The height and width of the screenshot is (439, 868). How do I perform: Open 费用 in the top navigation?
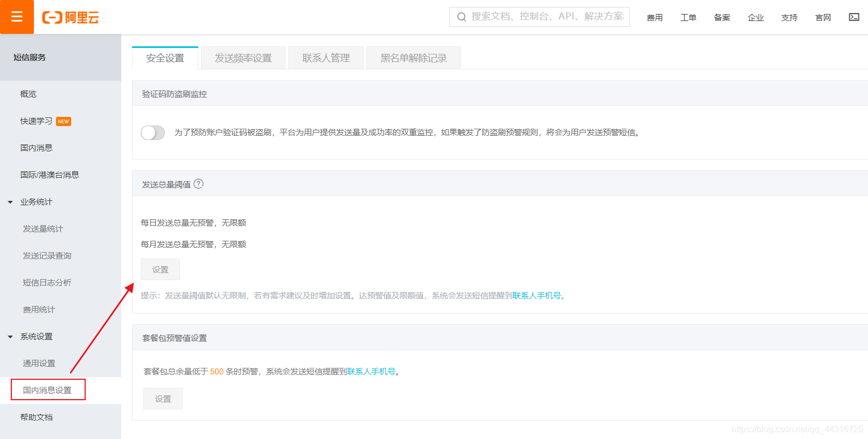coord(655,18)
